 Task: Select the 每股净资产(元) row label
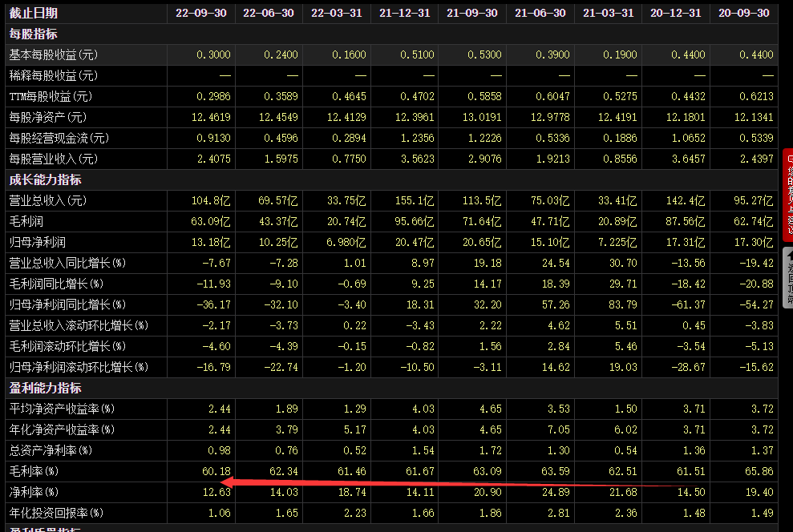[48, 117]
